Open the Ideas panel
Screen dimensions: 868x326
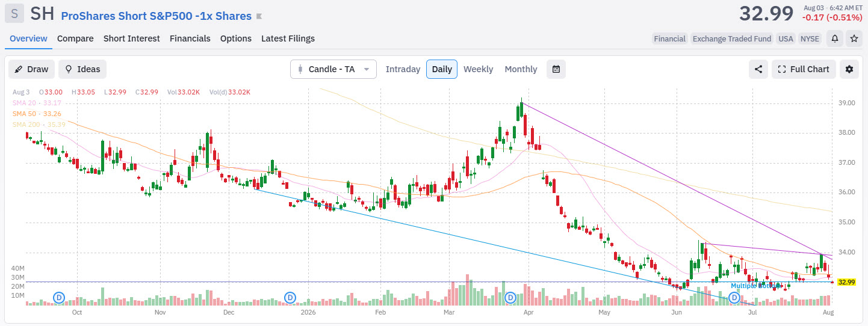82,69
